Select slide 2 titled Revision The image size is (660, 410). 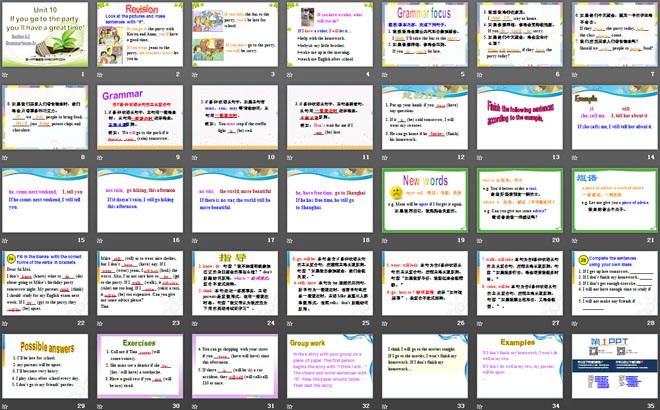point(140,34)
